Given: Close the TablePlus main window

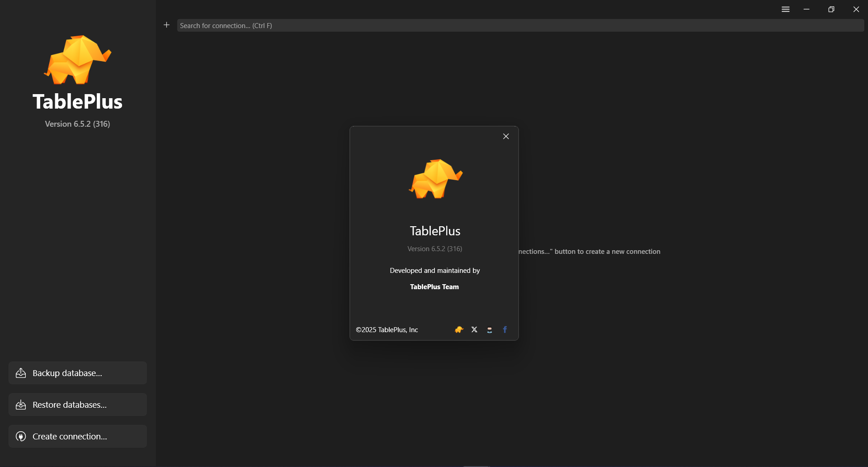Looking at the screenshot, I should pos(856,9).
